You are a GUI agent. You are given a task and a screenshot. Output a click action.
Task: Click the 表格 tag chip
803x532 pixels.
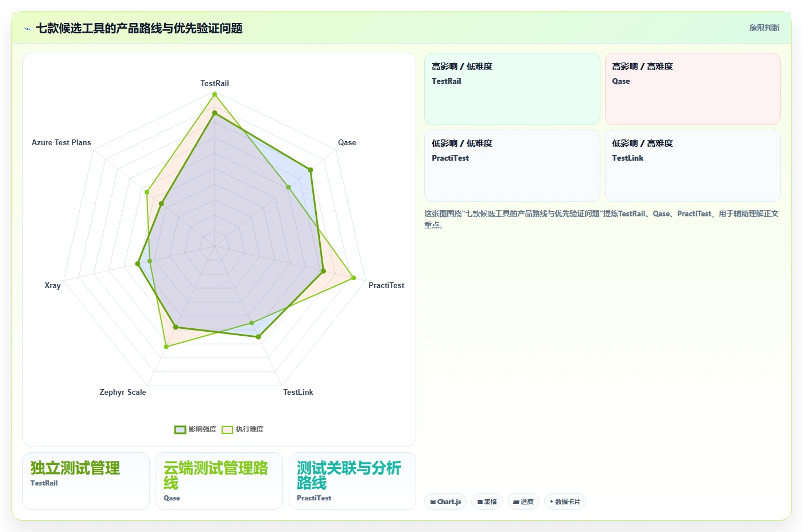point(487,502)
